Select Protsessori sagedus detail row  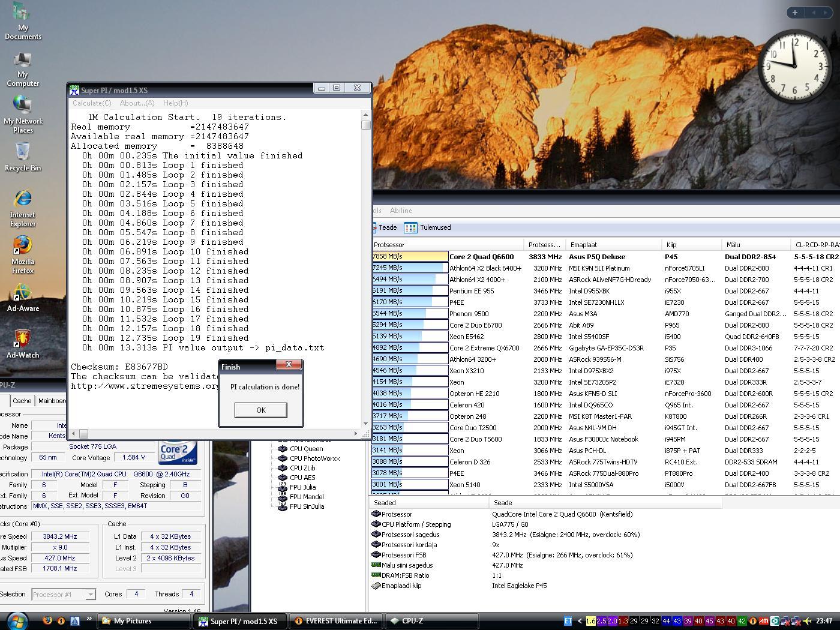coord(506,535)
